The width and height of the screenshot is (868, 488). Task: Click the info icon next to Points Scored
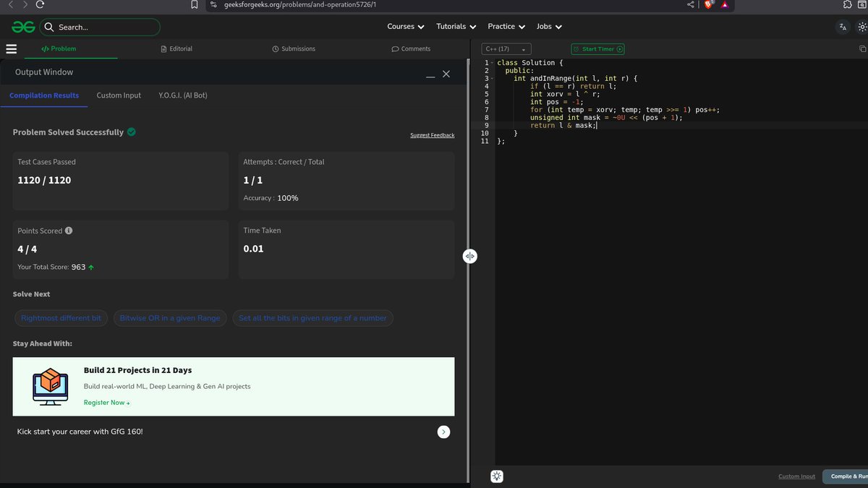tap(68, 230)
